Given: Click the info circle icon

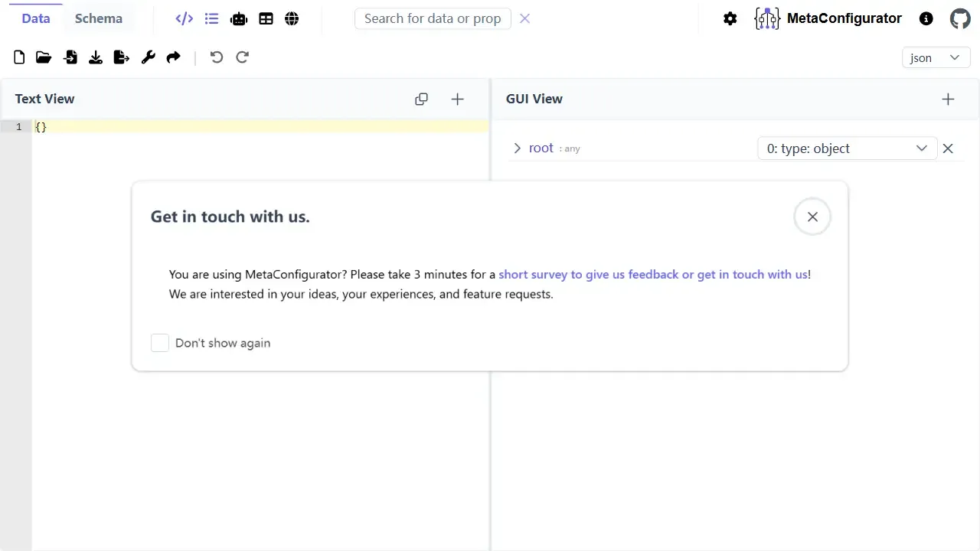Looking at the screenshot, I should (926, 18).
